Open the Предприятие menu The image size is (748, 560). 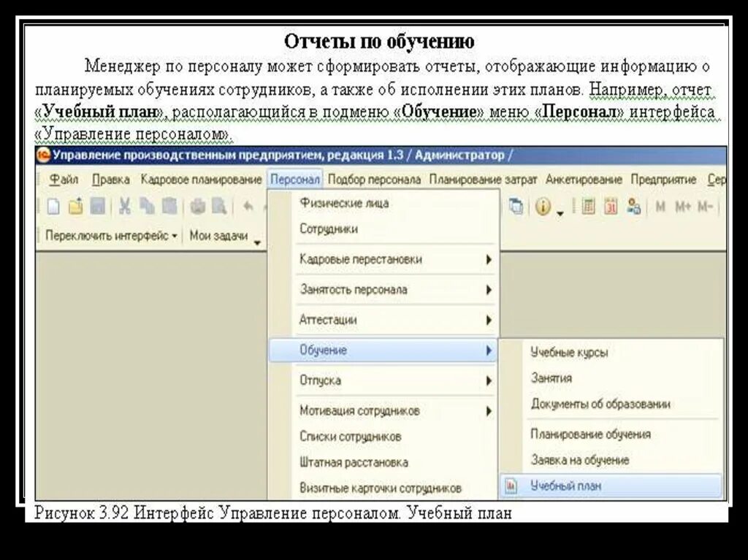[x=663, y=180]
